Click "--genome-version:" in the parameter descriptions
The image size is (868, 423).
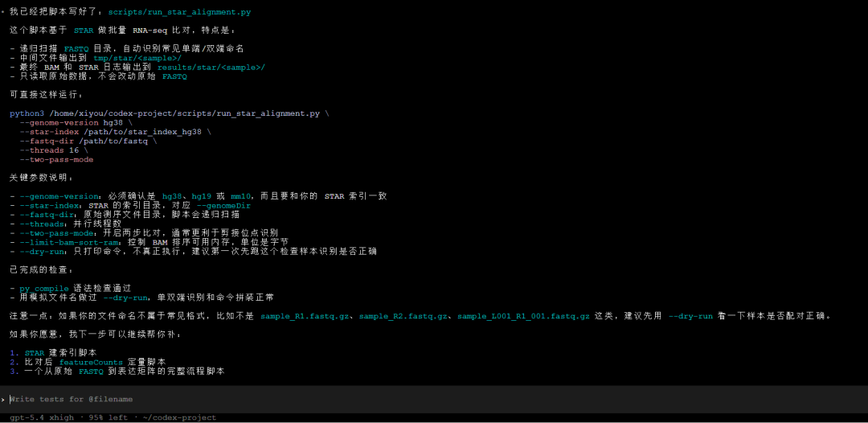point(61,196)
